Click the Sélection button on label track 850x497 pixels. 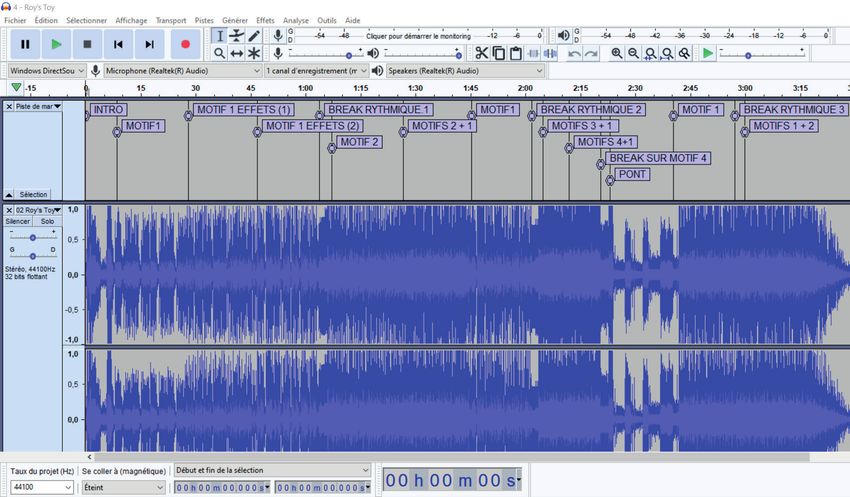(33, 194)
